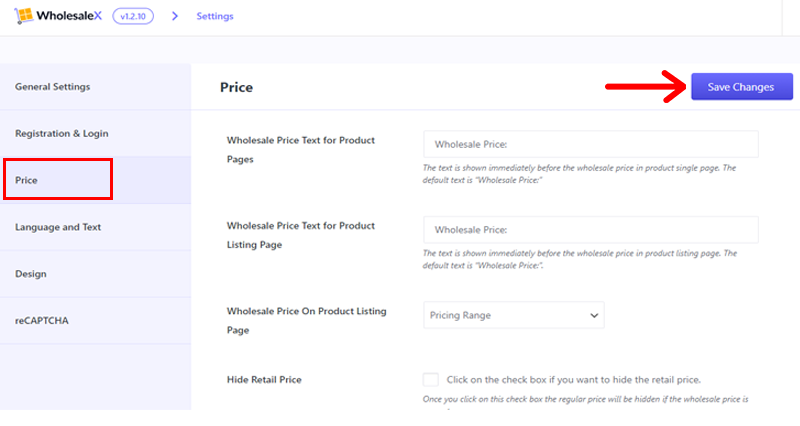Click the Save Changes button
This screenshot has width=800, height=426.
click(x=742, y=87)
